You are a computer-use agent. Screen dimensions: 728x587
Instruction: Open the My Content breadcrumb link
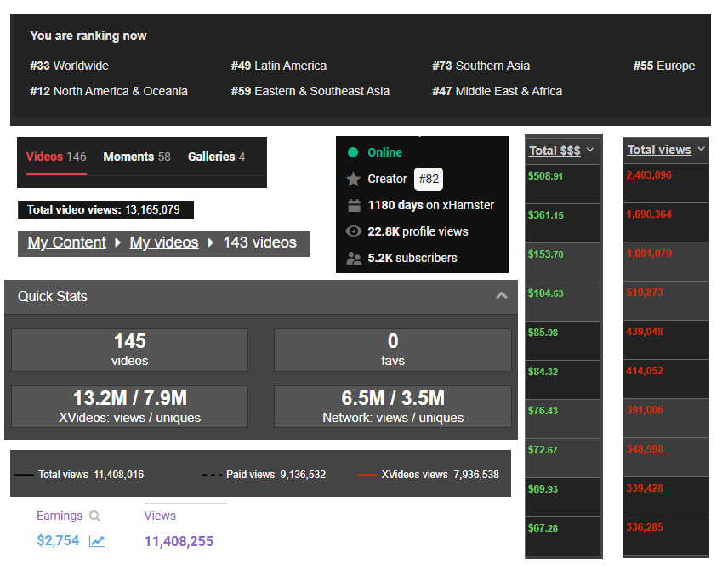pos(67,243)
